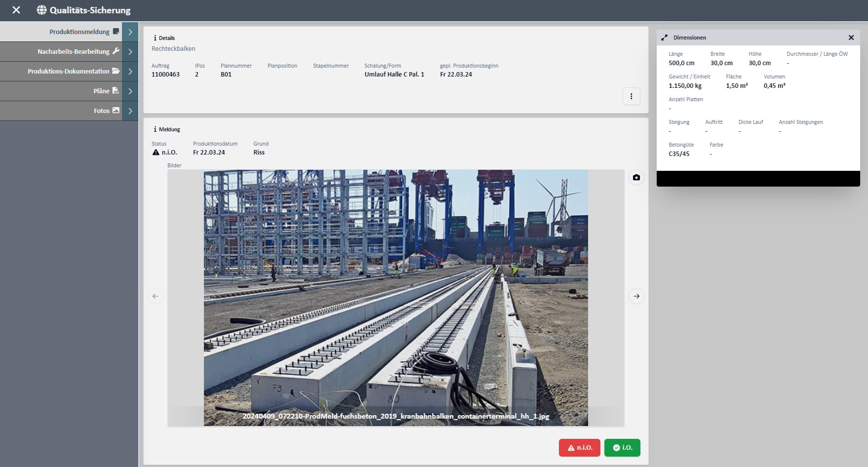The height and width of the screenshot is (467, 868).
Task: Expand the Produktionsmeldung chevron arrow
Action: pos(130,32)
